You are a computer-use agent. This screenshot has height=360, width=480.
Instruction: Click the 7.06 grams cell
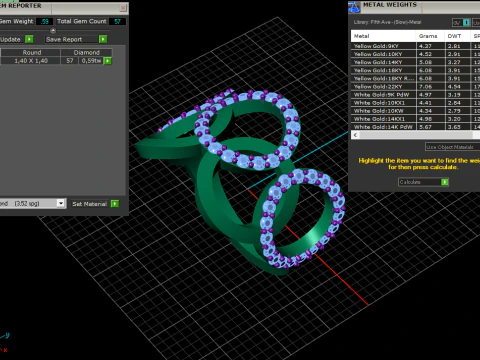point(430,86)
